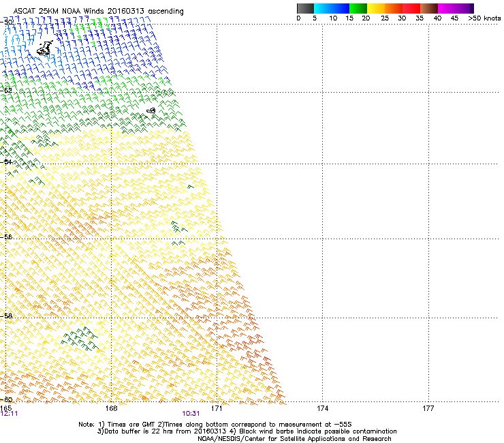Viewport: 504px width, 443px height.
Task: Click the '>50 knots' legend label
Action: click(x=484, y=18)
